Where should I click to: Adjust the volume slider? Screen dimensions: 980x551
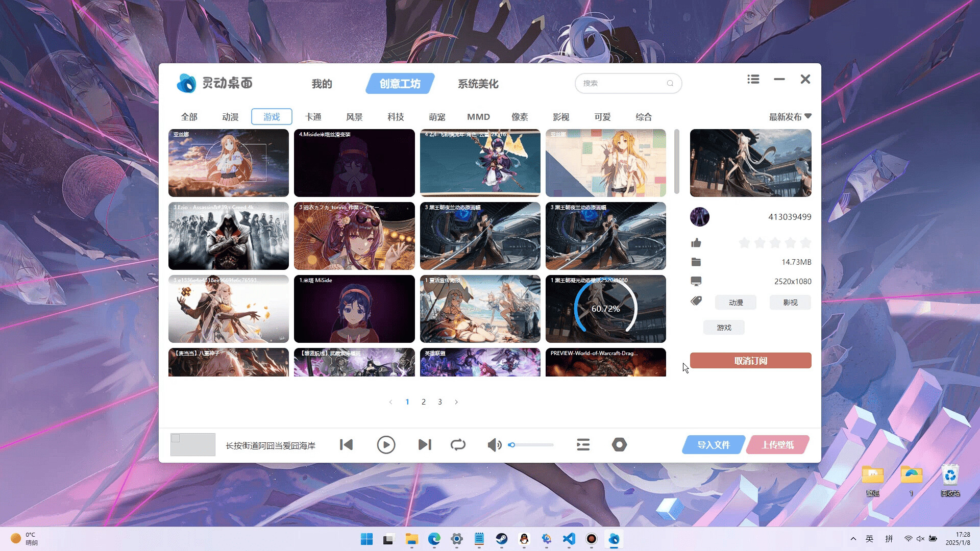pyautogui.click(x=532, y=445)
